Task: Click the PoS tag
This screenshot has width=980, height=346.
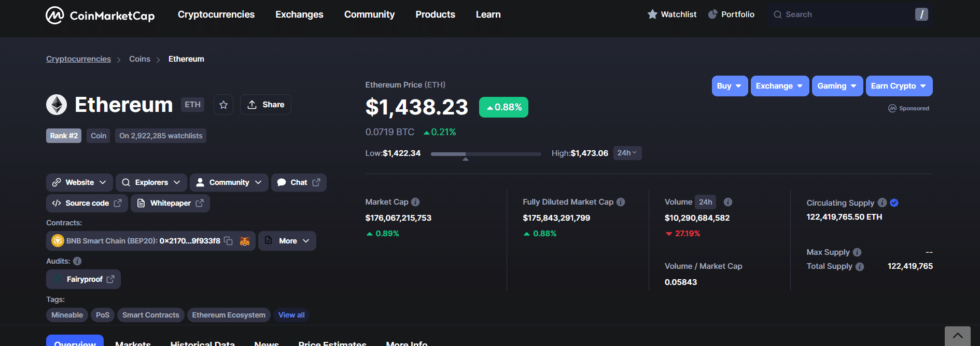Action: click(103, 315)
